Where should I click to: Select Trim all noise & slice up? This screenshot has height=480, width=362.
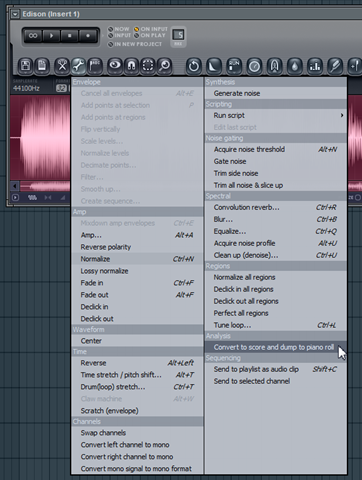[x=276, y=185]
